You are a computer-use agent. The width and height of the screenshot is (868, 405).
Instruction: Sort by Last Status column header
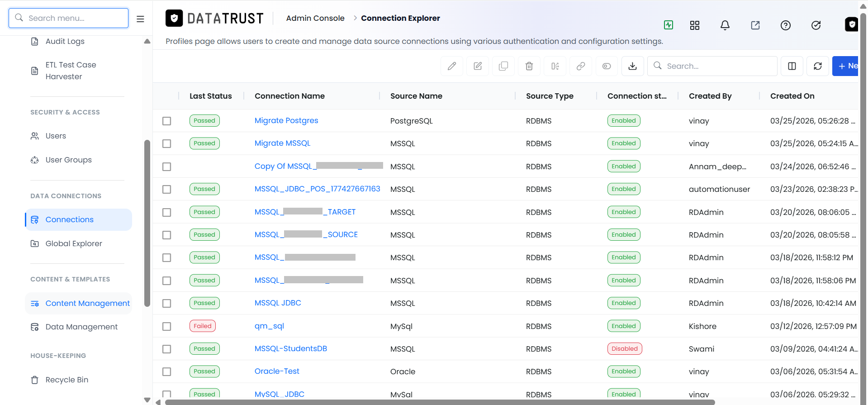pyautogui.click(x=210, y=96)
